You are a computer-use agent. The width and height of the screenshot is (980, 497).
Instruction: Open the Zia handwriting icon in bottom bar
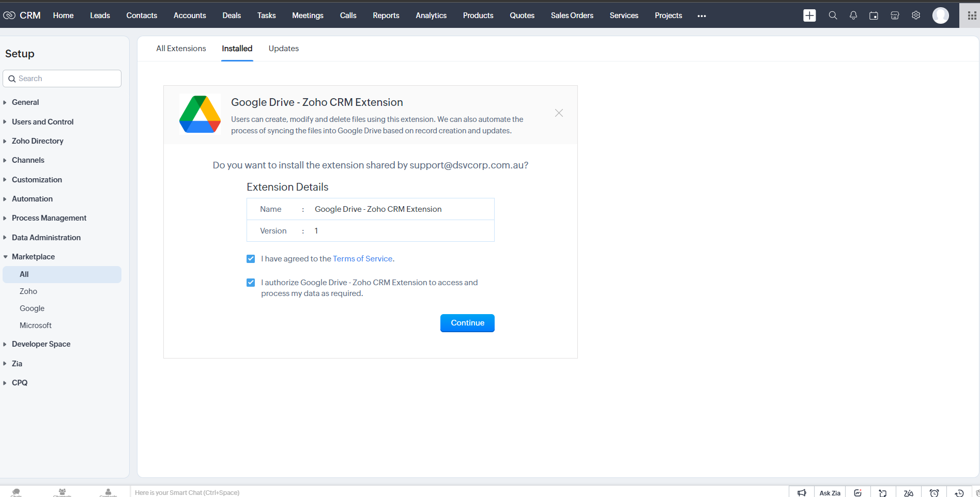pyautogui.click(x=908, y=493)
